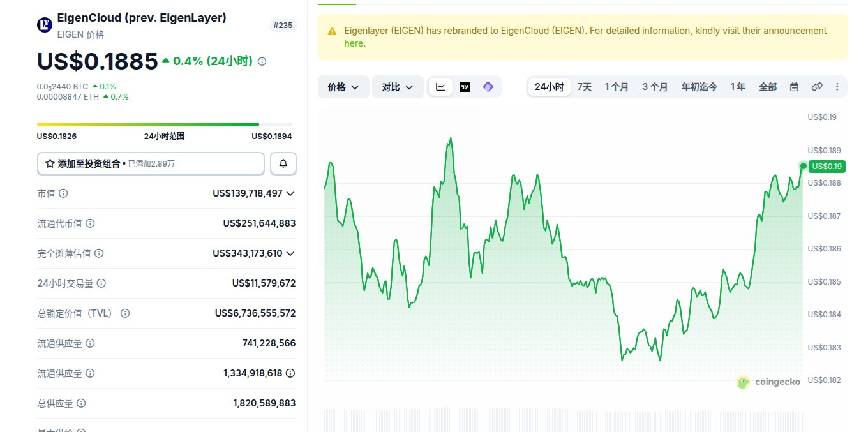Screen dimensions: 868x432
Task: Click the 添加至投资组合 button
Action: pyautogui.click(x=151, y=163)
